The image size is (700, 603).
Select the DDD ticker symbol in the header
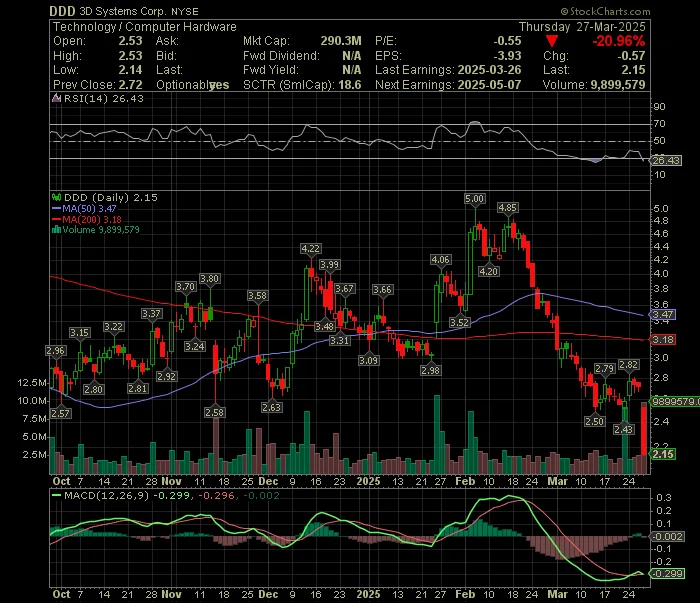point(62,11)
